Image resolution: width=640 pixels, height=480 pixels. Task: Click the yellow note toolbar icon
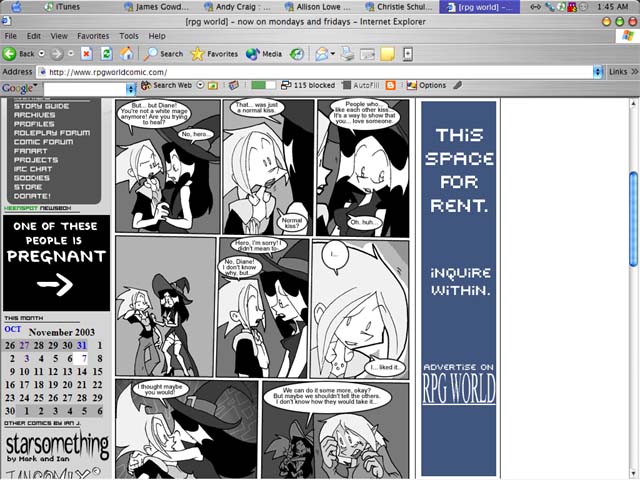(x=387, y=54)
